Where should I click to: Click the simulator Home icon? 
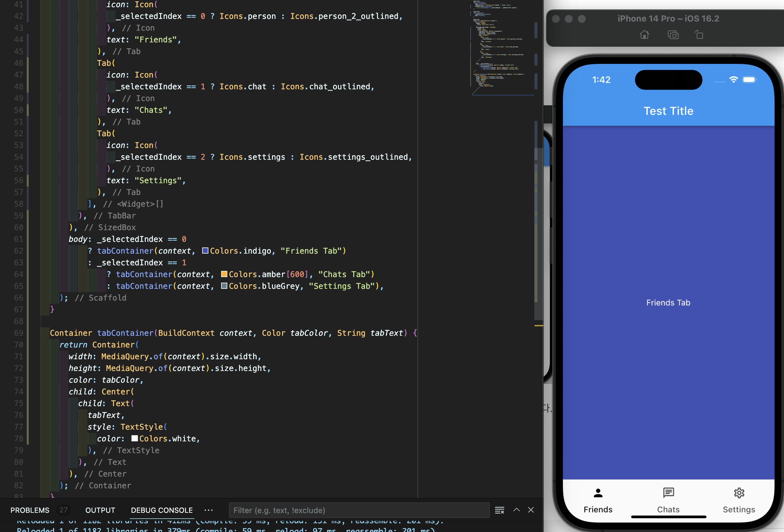(x=644, y=35)
